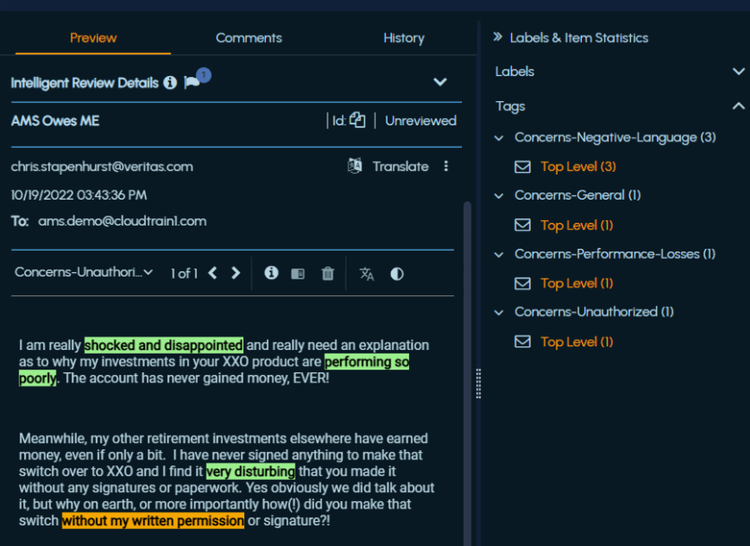Click the Labels & Item Statistics heading

[x=579, y=38]
